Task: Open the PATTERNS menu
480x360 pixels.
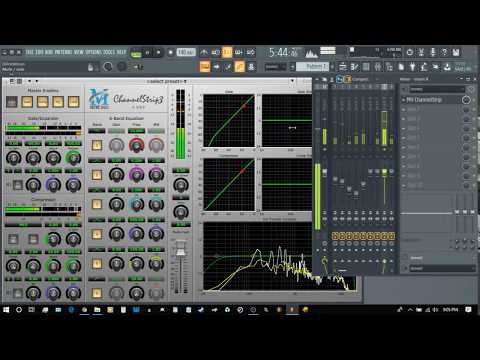Action: [x=63, y=52]
